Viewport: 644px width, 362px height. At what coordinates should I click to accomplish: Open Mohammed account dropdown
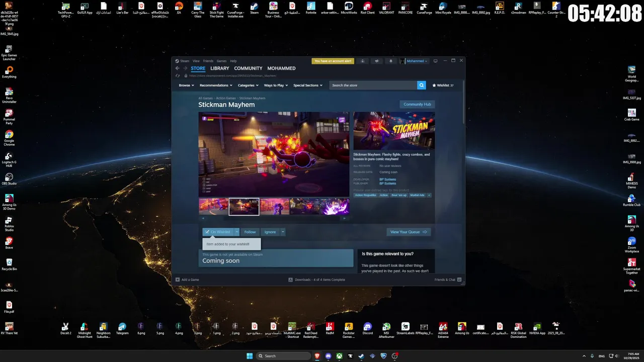coord(417,61)
